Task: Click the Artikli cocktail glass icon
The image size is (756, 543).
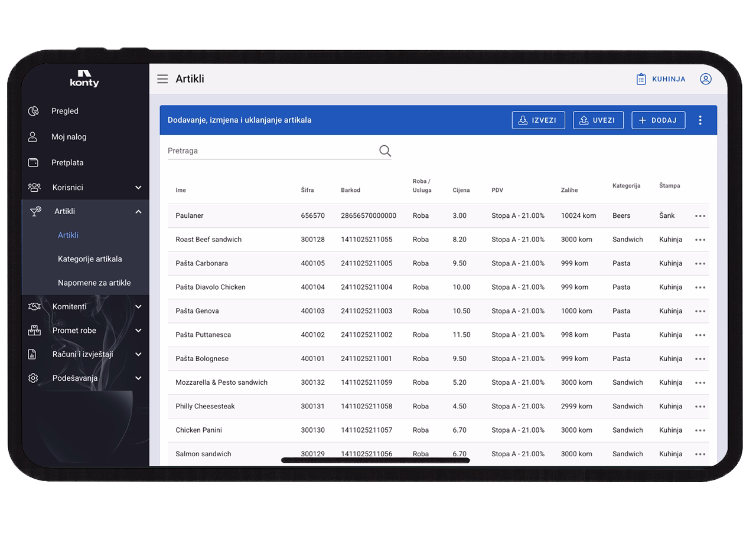Action: (x=35, y=211)
